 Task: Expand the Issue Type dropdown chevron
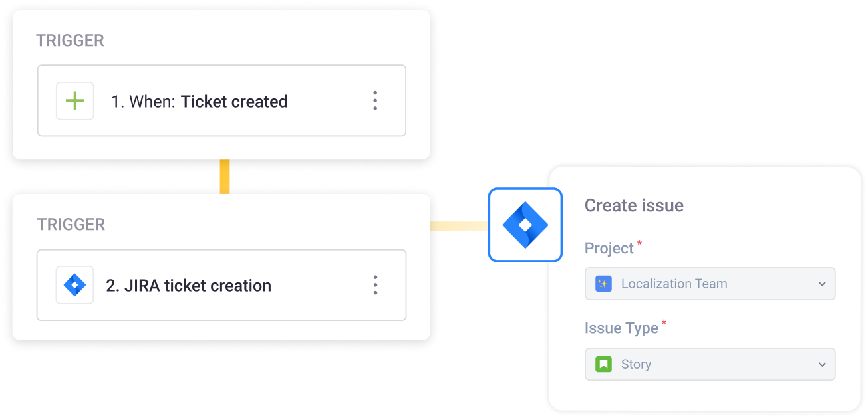click(x=822, y=364)
